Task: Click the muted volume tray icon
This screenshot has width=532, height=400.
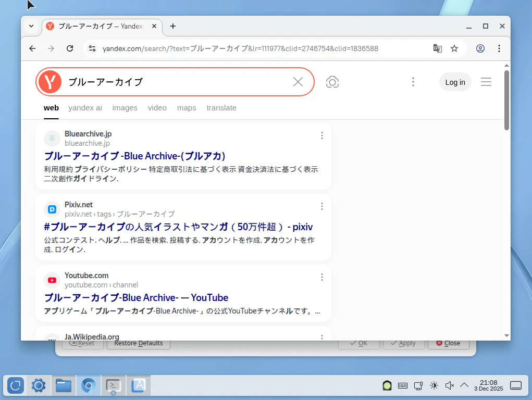Action: [449, 385]
